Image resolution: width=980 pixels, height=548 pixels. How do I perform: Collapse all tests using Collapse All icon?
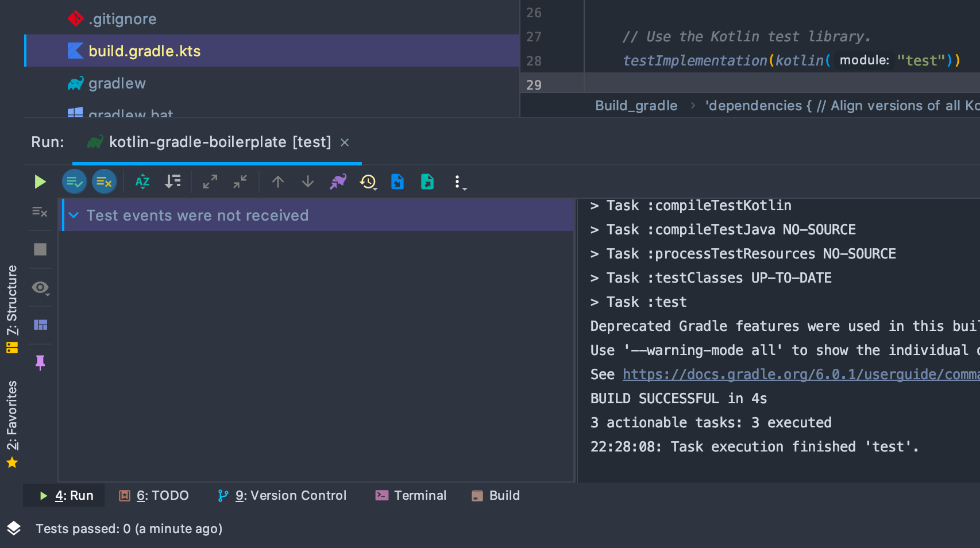click(240, 182)
